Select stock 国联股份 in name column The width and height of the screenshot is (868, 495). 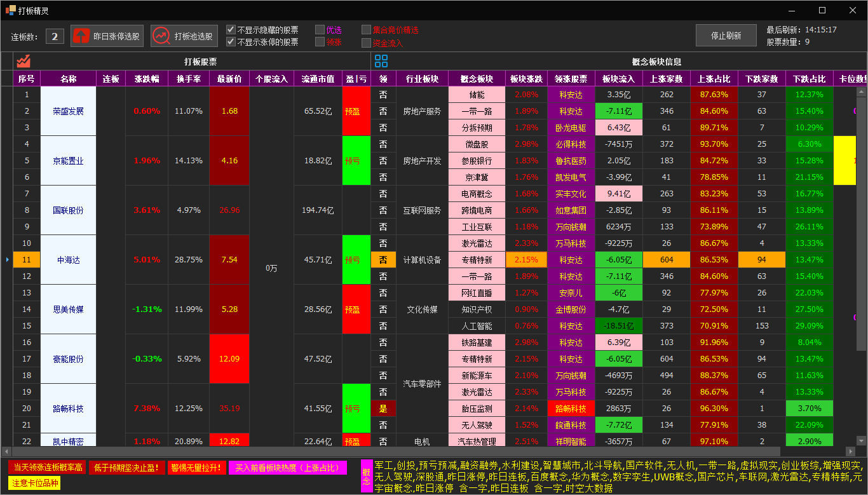69,210
